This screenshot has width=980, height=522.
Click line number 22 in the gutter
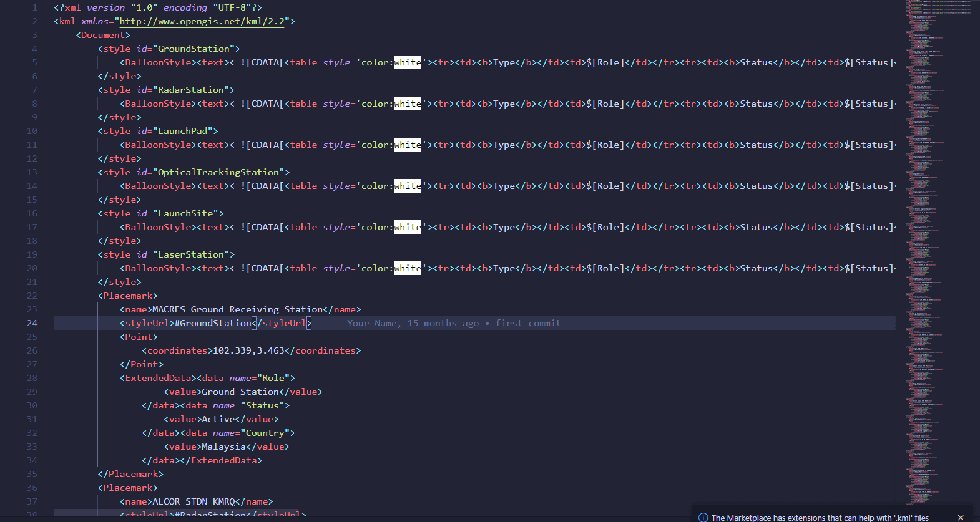click(32, 296)
